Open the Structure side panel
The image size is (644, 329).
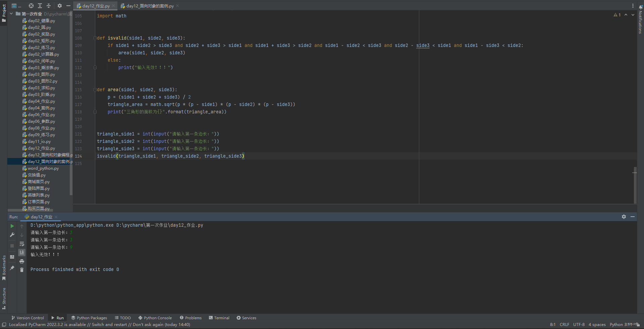point(4,298)
